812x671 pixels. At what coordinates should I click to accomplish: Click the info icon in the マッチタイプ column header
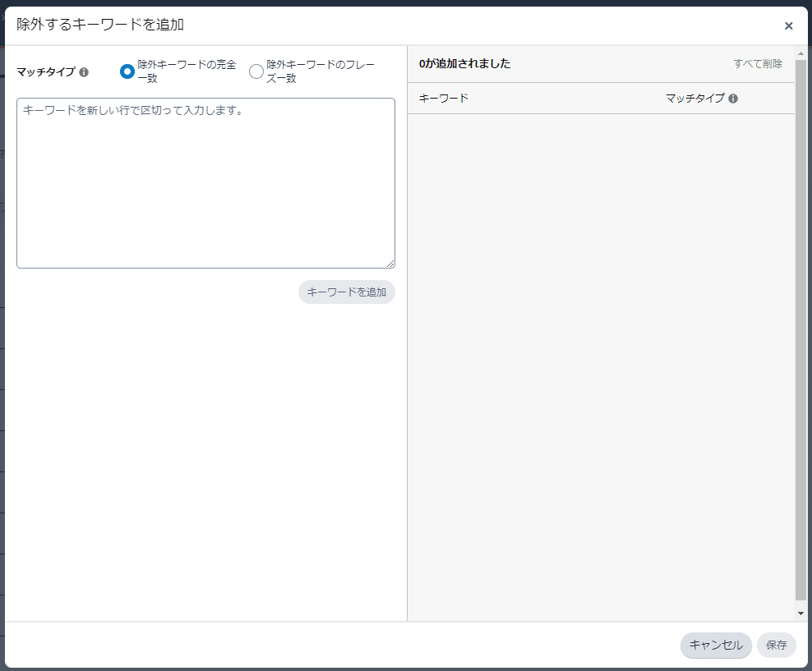733,99
